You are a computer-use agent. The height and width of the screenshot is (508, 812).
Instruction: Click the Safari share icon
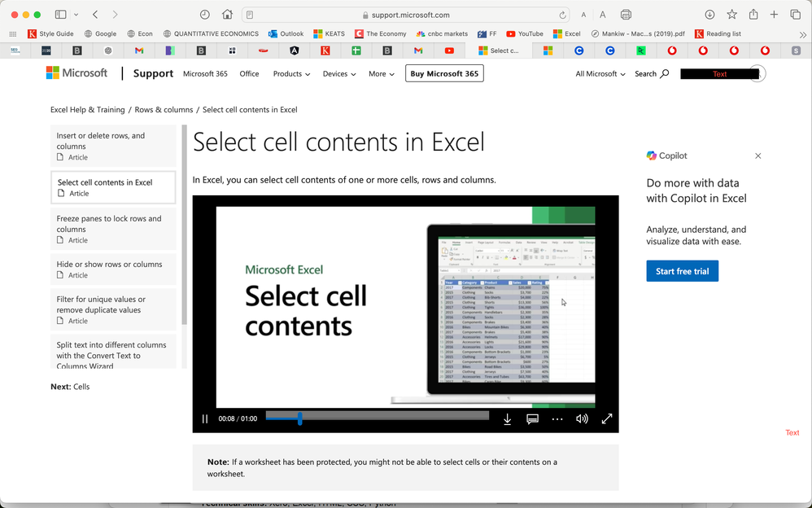[x=753, y=15]
